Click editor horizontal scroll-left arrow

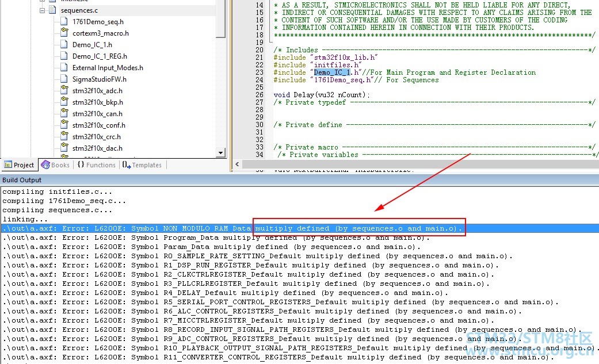click(x=237, y=164)
